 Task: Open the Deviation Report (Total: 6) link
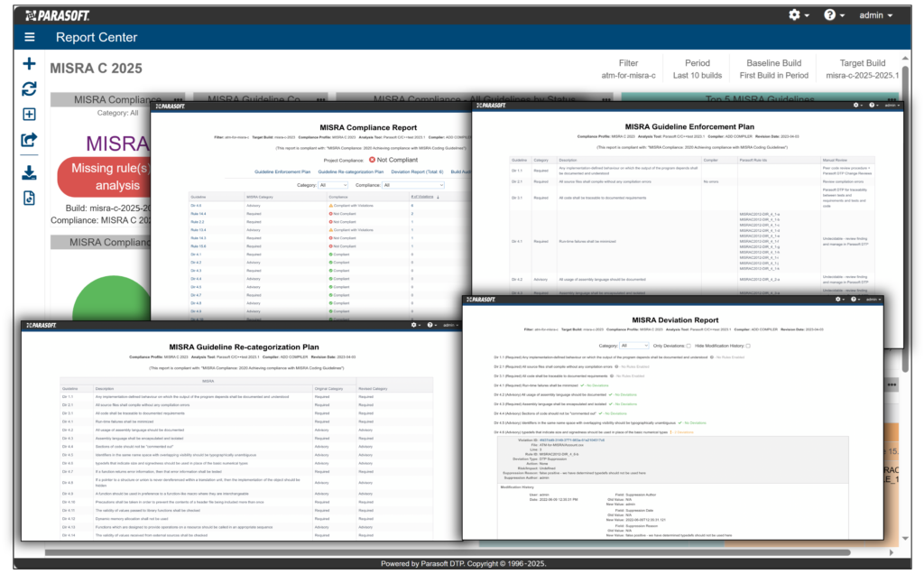point(417,172)
